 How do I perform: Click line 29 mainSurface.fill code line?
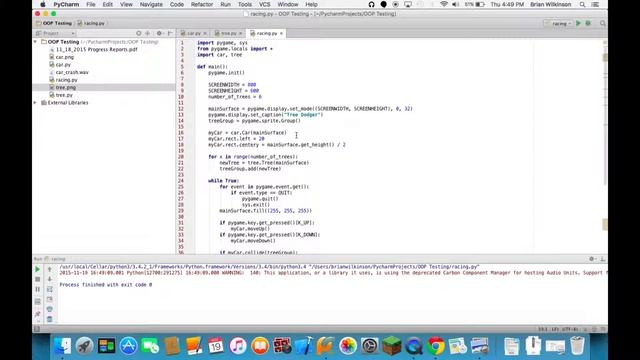[265, 211]
